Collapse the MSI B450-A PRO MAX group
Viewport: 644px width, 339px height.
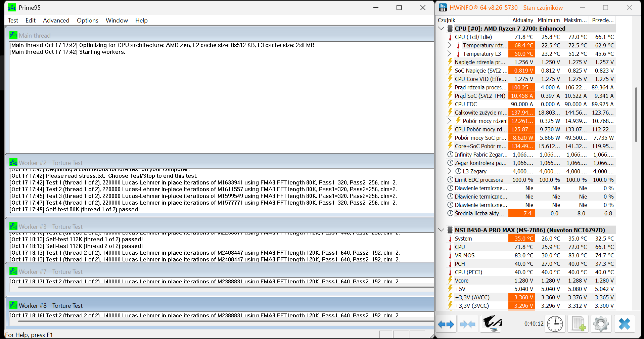[441, 230]
